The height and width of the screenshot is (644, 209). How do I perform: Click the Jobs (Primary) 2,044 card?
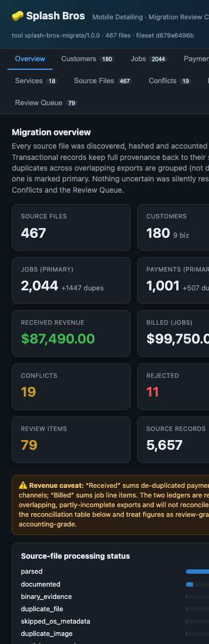71,280
